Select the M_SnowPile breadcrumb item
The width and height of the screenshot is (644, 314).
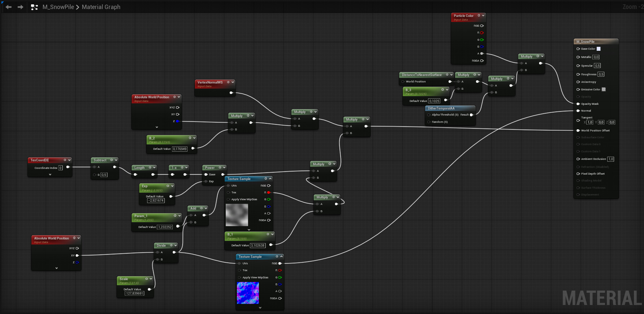(x=58, y=7)
